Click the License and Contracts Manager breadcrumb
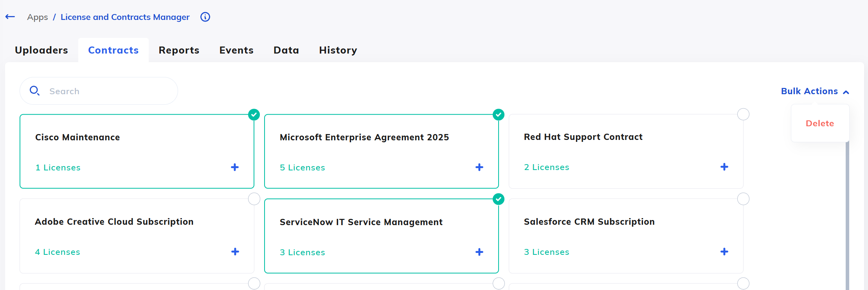 pos(125,17)
